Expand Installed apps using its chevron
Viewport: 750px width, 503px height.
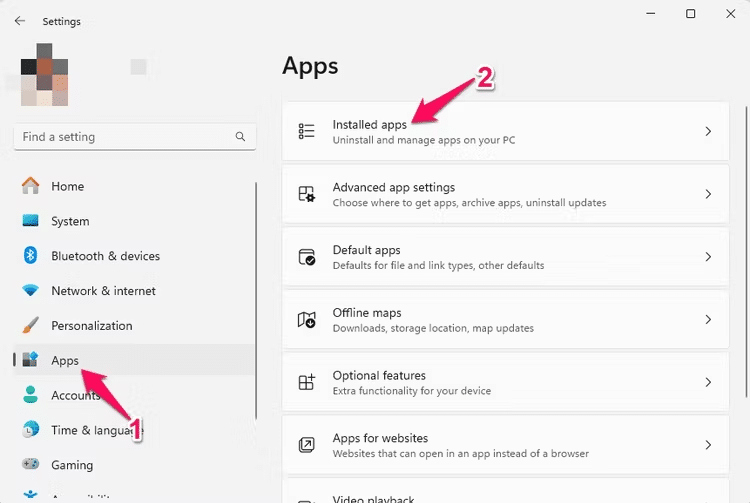[708, 131]
